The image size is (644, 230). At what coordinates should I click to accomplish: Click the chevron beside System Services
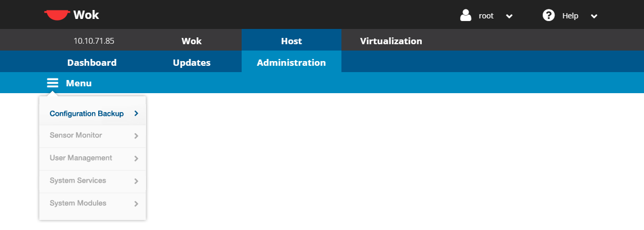[x=136, y=181]
